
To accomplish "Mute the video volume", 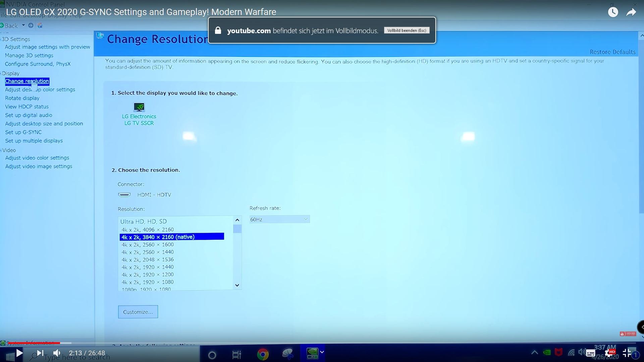I will point(57,353).
